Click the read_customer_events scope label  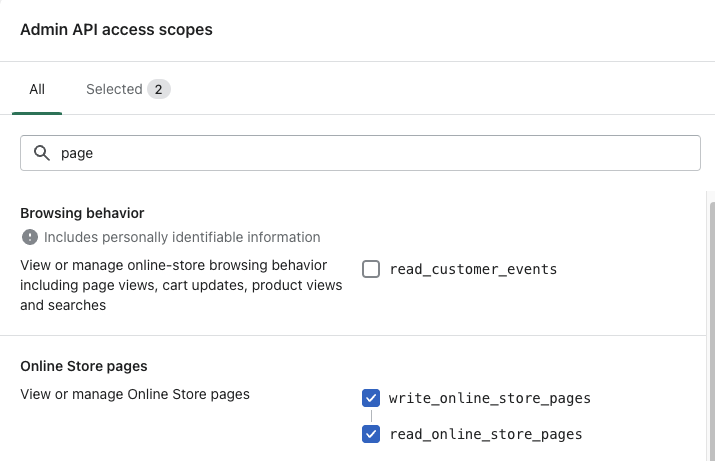(x=473, y=269)
